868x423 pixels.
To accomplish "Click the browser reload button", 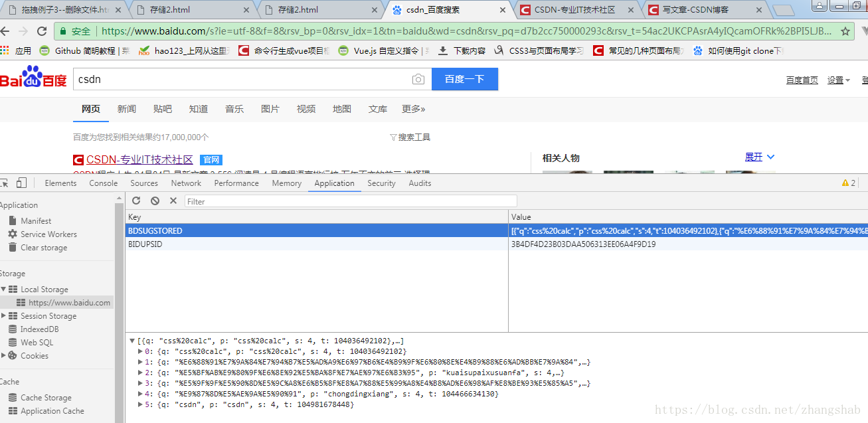I will tap(42, 31).
